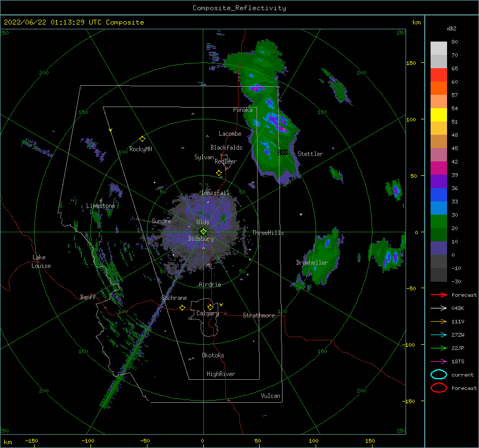Click yellow diamond marker below Cochrane
The image size is (479, 448).
[x=182, y=308]
